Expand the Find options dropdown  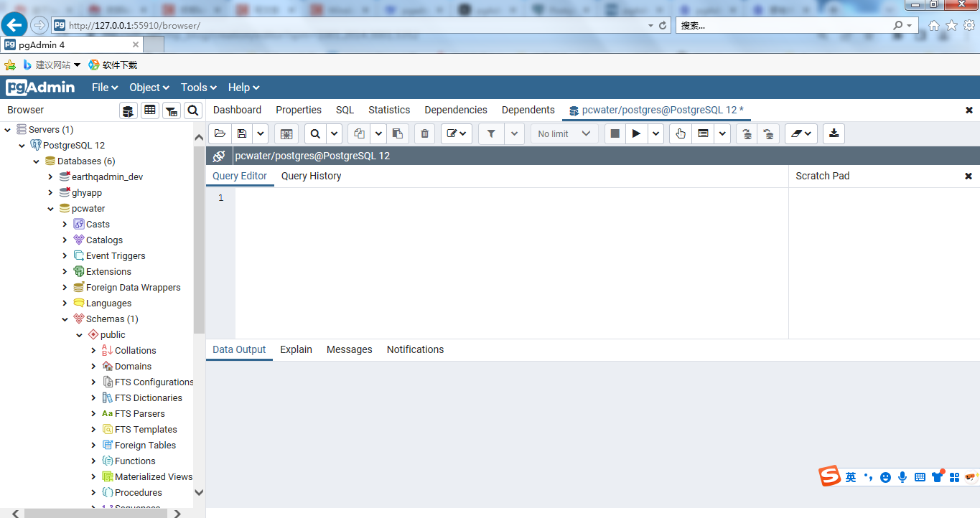click(x=334, y=133)
